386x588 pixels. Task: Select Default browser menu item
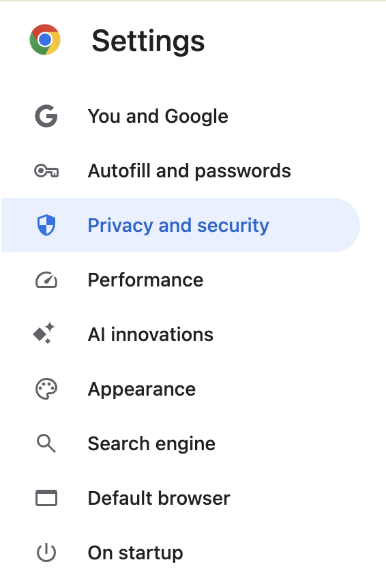[x=181, y=499]
